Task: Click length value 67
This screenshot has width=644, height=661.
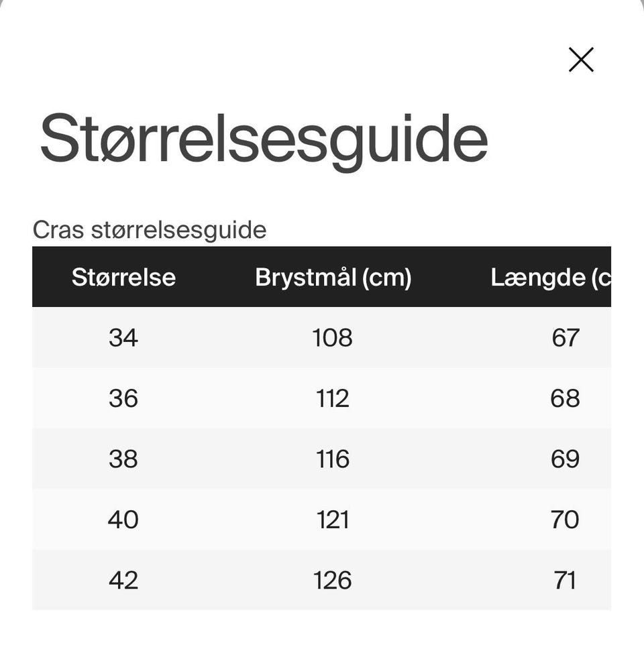Action: pyautogui.click(x=565, y=338)
